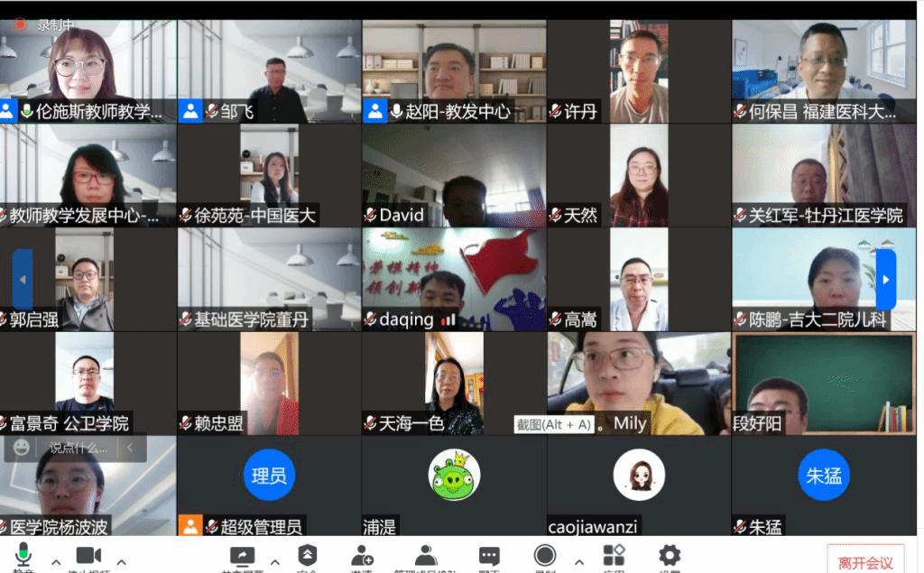Click the share screen icon
The height and width of the screenshot is (573, 924).
pyautogui.click(x=243, y=556)
